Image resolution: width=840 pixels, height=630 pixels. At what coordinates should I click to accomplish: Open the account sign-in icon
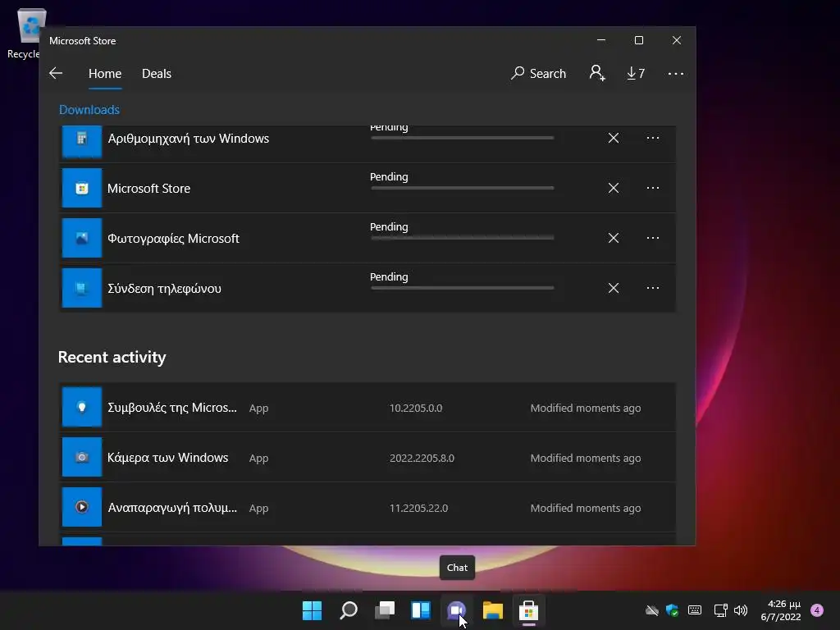(x=597, y=73)
